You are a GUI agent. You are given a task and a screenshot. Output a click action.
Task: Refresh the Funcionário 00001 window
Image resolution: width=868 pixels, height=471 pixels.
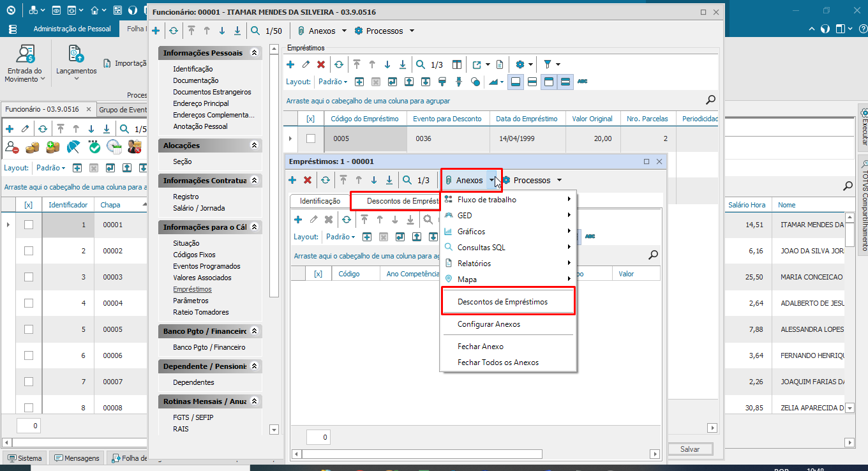pos(173,31)
